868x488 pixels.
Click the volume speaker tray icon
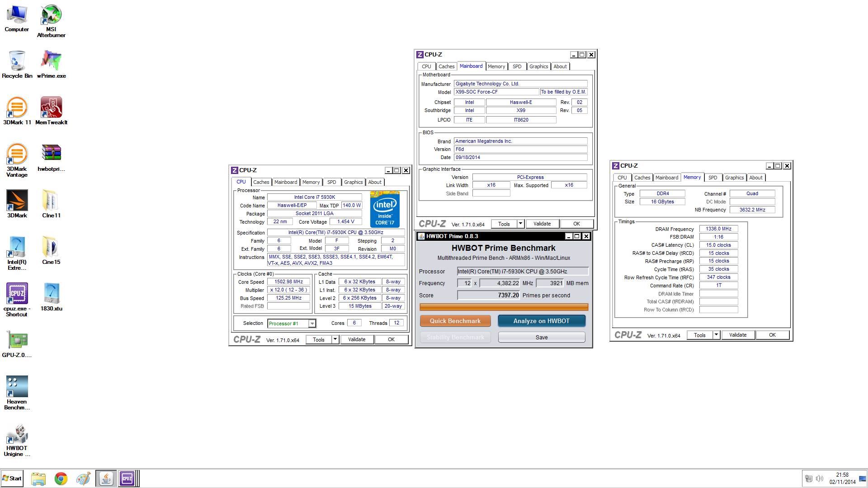(x=819, y=479)
